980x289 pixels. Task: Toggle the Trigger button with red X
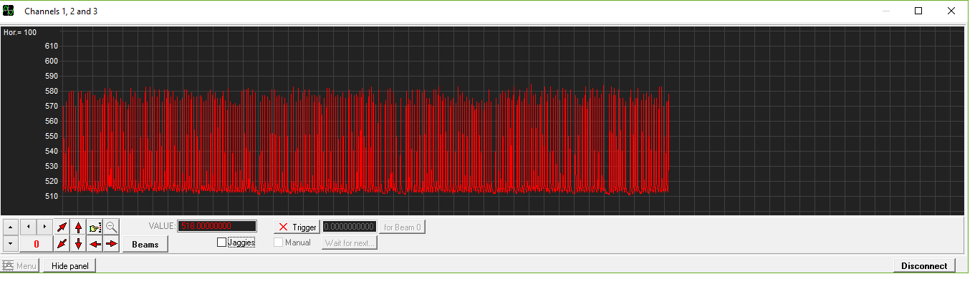[297, 227]
